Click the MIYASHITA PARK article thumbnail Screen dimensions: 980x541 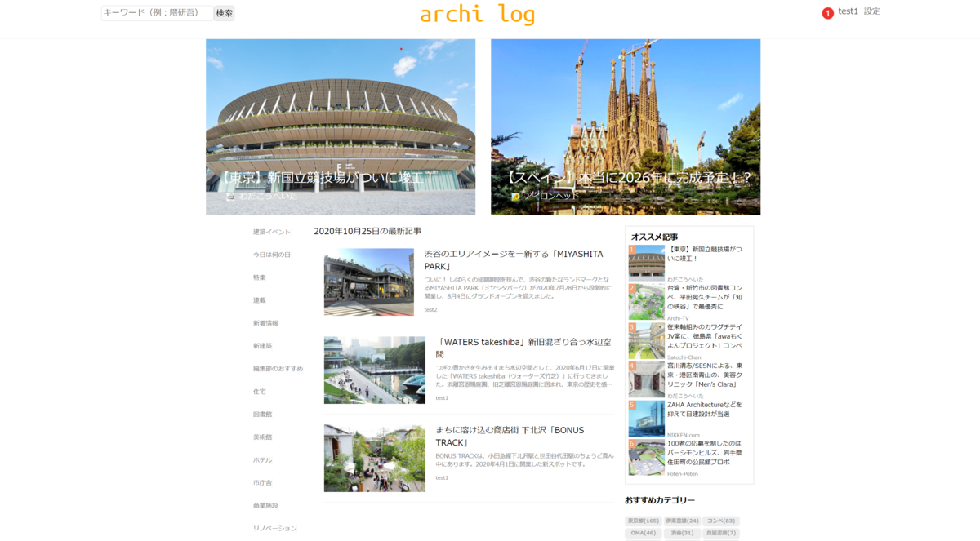pos(369,282)
